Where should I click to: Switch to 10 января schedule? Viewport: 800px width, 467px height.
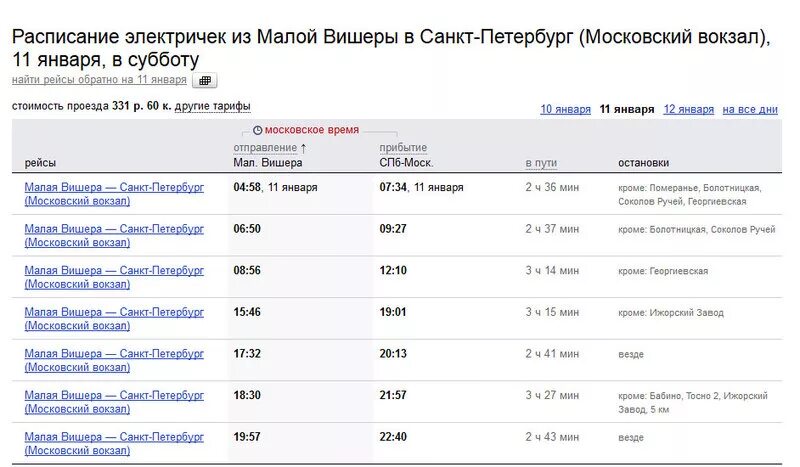click(x=565, y=109)
